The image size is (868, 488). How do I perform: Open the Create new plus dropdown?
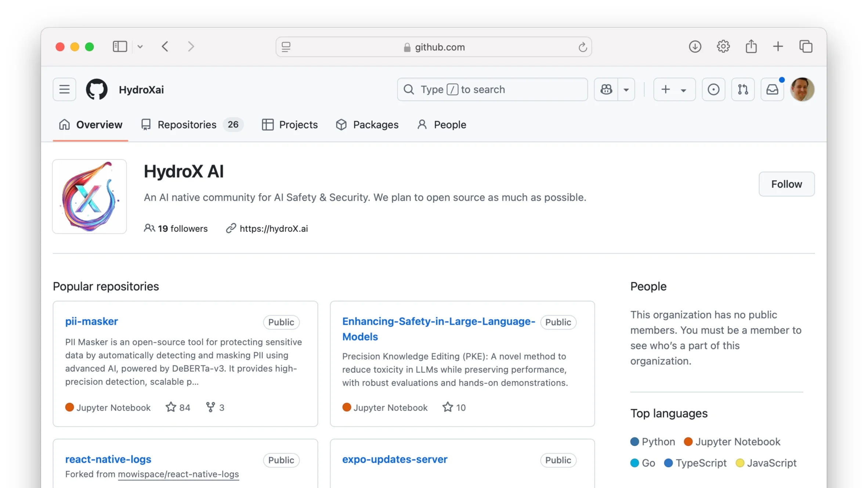coord(674,89)
